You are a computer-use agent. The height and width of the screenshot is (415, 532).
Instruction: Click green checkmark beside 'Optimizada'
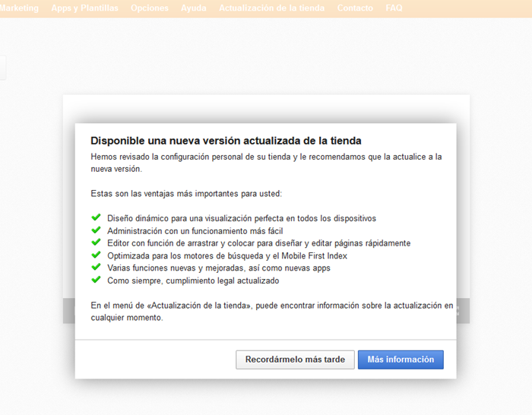coord(96,255)
